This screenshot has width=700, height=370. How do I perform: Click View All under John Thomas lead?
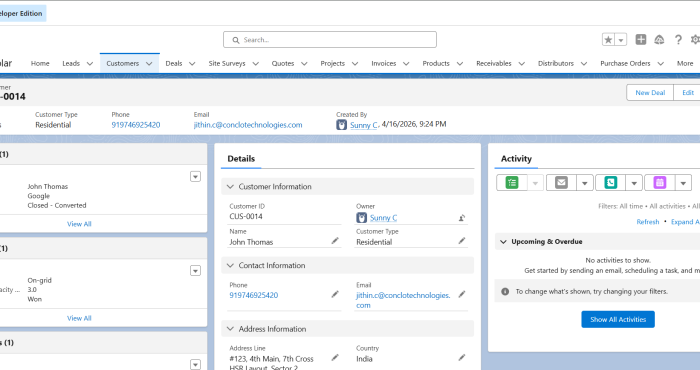tap(79, 224)
